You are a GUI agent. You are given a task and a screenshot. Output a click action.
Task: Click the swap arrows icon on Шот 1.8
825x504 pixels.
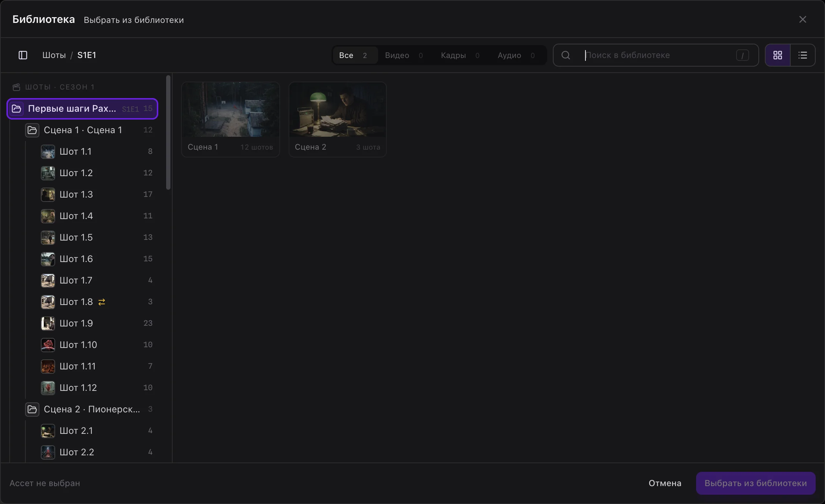(102, 302)
